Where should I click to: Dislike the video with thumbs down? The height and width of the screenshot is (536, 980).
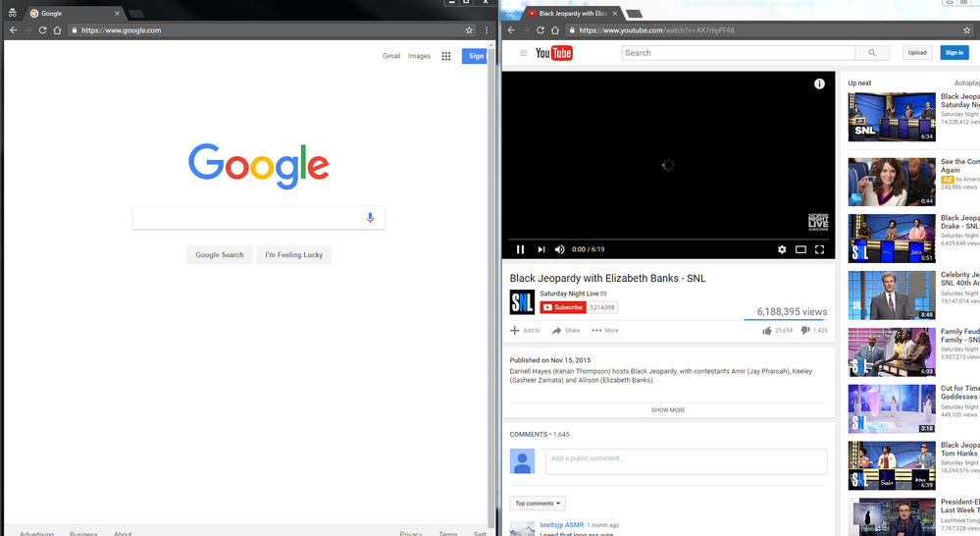[x=805, y=331]
